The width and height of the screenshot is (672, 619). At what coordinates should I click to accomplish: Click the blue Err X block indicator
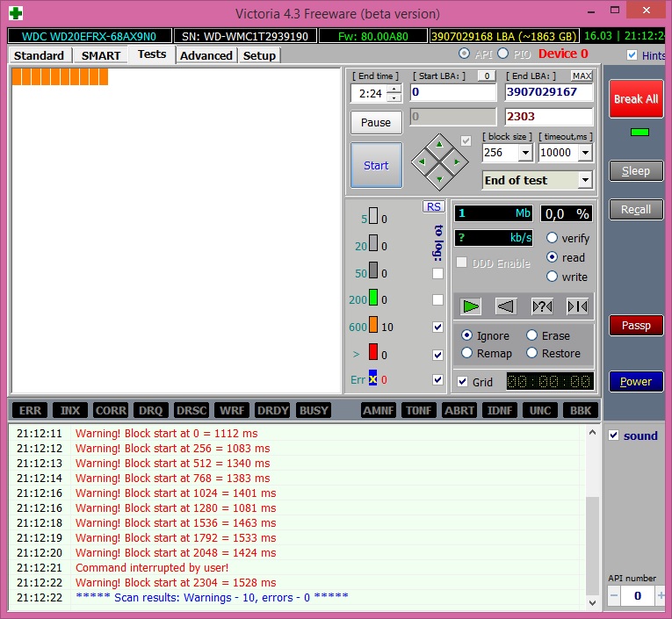tap(372, 378)
